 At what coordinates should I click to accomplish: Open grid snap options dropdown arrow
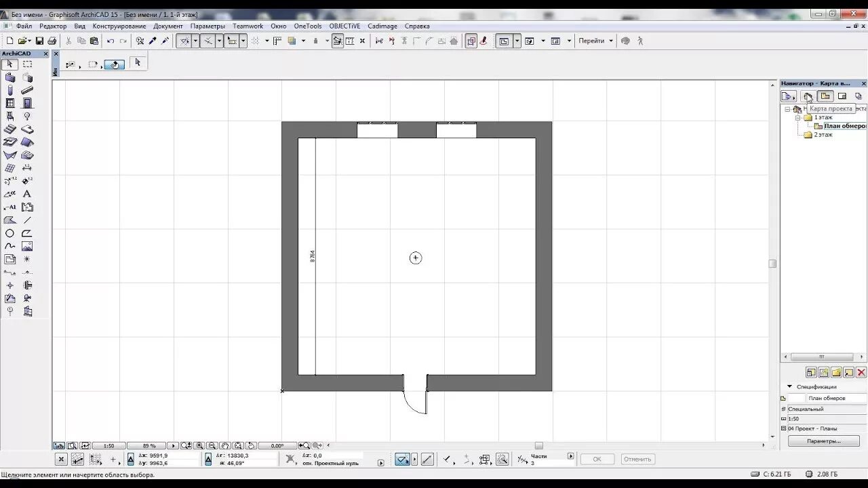tap(267, 41)
